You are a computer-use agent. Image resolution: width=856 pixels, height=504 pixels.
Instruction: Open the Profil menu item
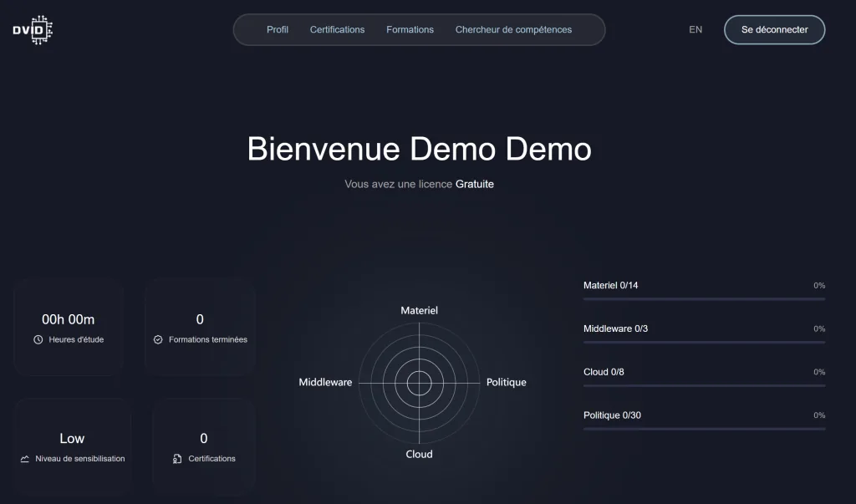click(x=278, y=29)
